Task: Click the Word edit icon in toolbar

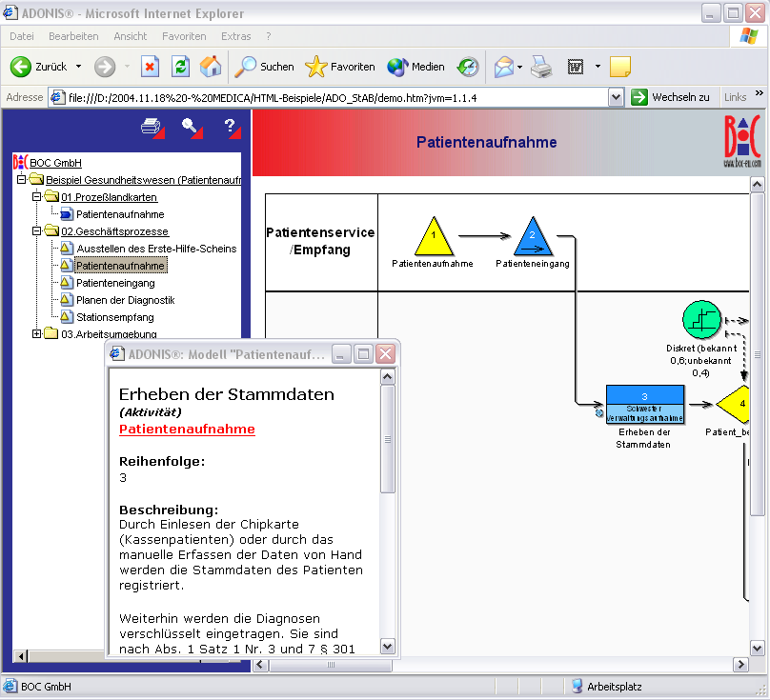Action: [575, 67]
